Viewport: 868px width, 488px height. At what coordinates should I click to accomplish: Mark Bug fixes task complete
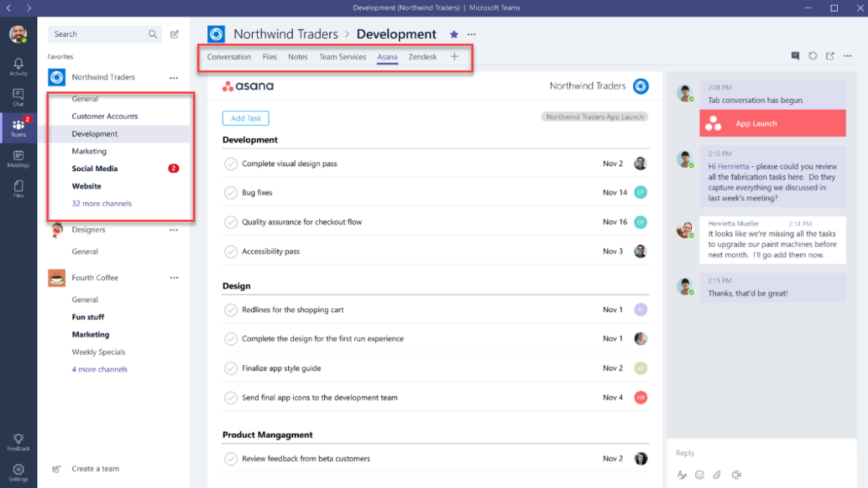[230, 192]
